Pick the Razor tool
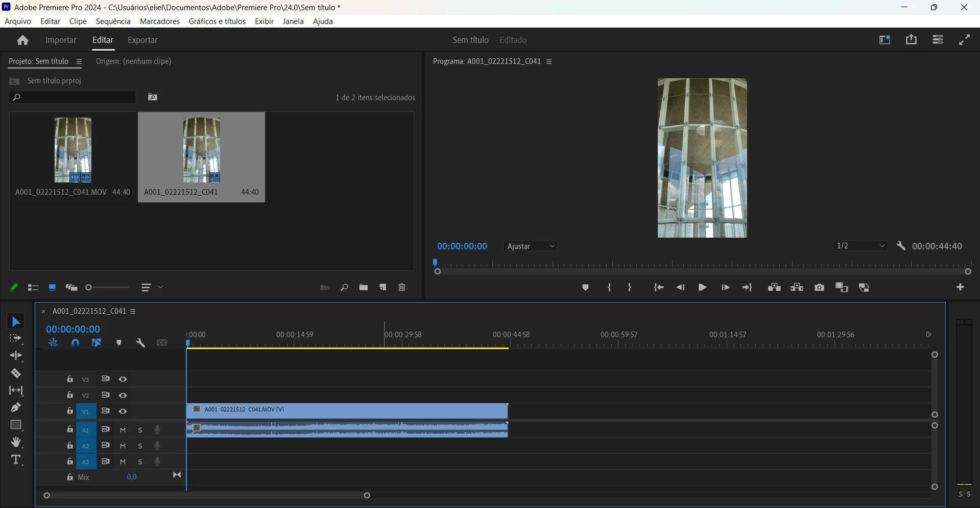This screenshot has height=508, width=980. click(x=16, y=374)
